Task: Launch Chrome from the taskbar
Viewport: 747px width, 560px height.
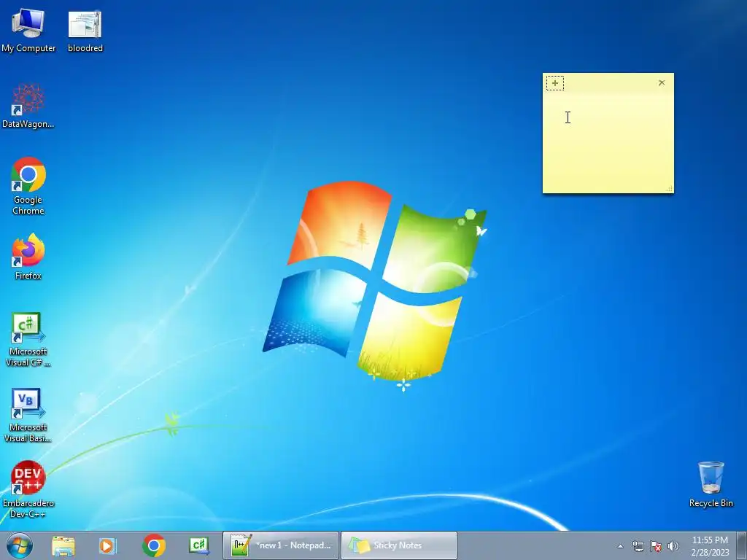Action: (x=153, y=545)
